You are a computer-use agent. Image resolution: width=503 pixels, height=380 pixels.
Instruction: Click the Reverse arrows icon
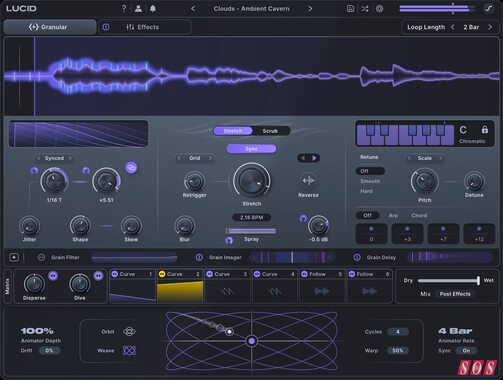pyautogui.click(x=308, y=181)
